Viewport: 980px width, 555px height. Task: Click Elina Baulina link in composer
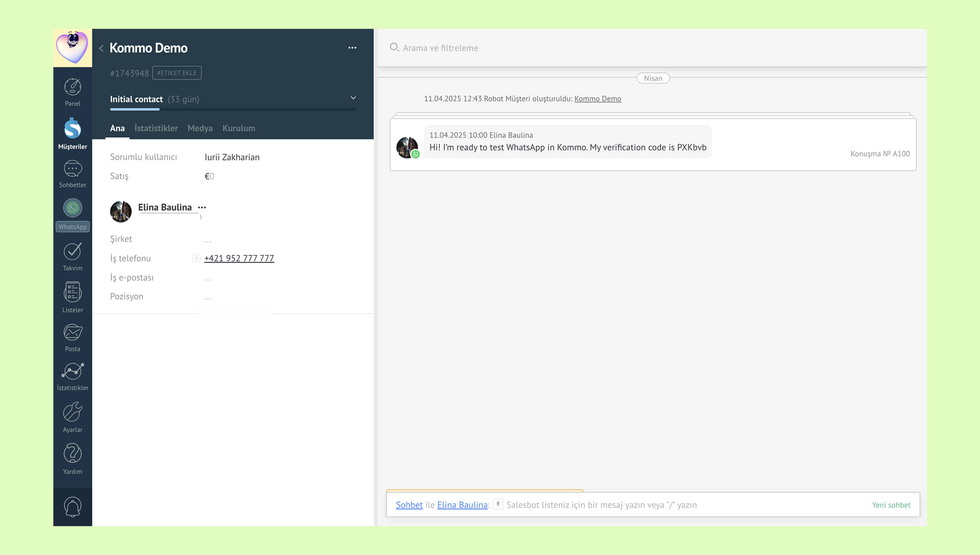click(462, 505)
